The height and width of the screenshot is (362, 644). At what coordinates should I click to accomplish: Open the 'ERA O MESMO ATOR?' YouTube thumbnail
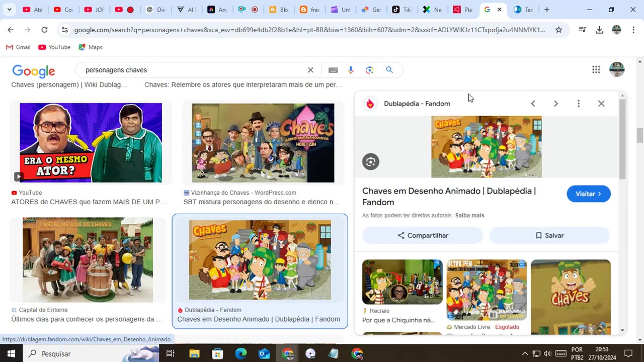click(91, 143)
